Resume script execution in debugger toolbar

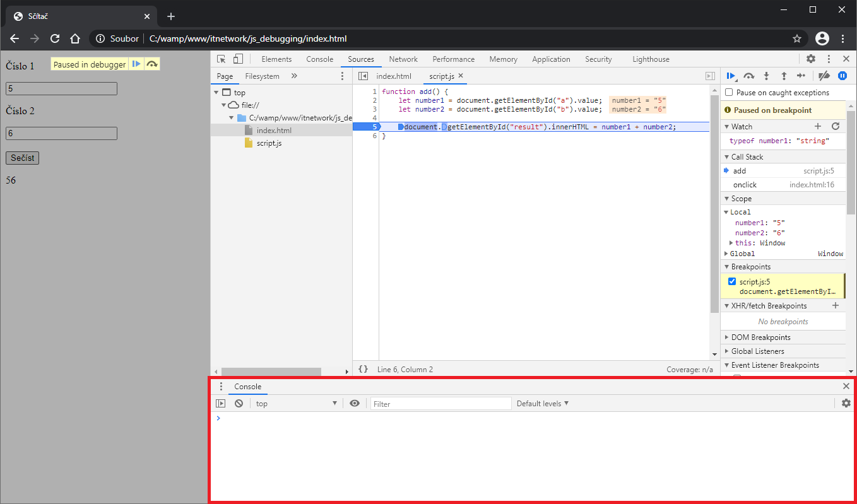[x=731, y=76]
